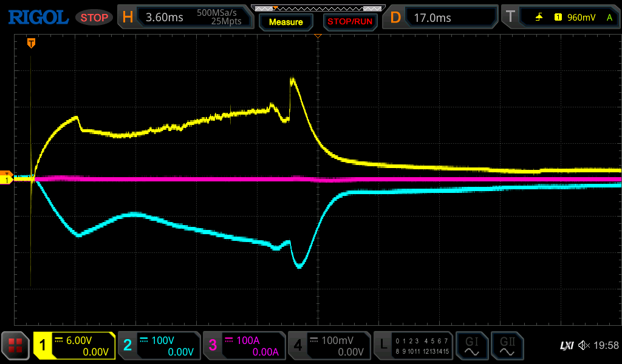Toggle channel 2 (100V) display
The image size is (622, 364).
pyautogui.click(x=159, y=346)
